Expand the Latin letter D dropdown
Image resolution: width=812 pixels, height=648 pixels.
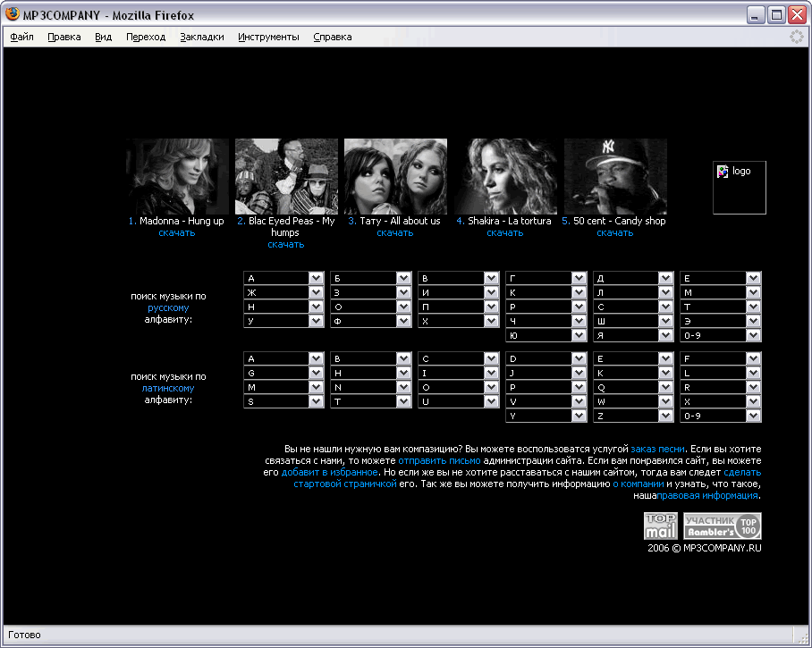tap(546, 358)
